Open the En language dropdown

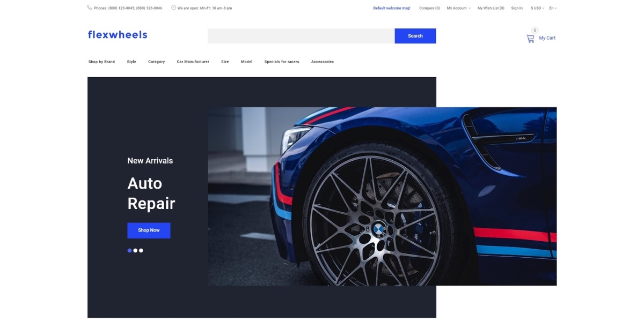tap(553, 8)
